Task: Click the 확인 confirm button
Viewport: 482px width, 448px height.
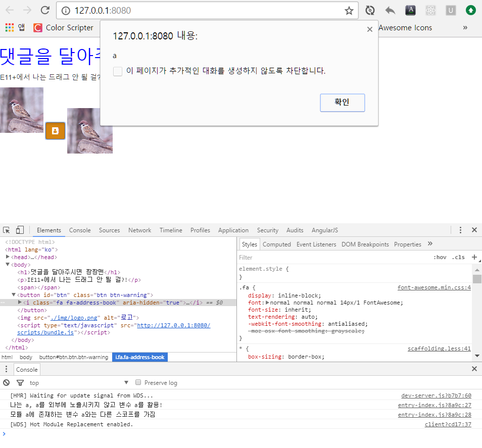Action: pyautogui.click(x=342, y=103)
